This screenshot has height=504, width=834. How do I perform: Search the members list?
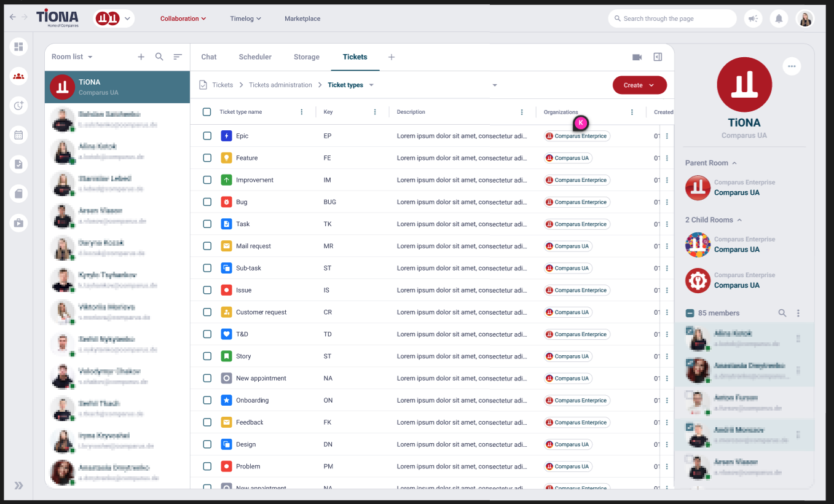[x=782, y=313]
